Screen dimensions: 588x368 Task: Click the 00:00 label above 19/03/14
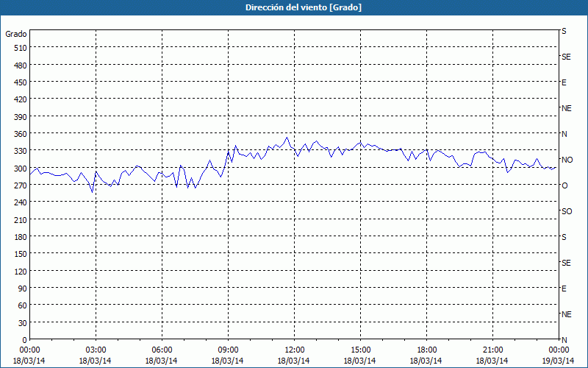tap(559, 350)
